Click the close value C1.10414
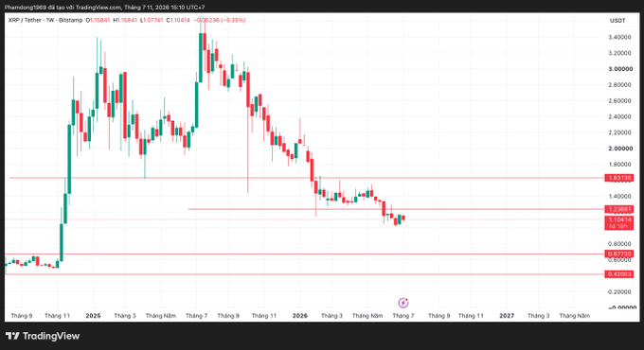This screenshot has width=644, height=350. pos(178,20)
